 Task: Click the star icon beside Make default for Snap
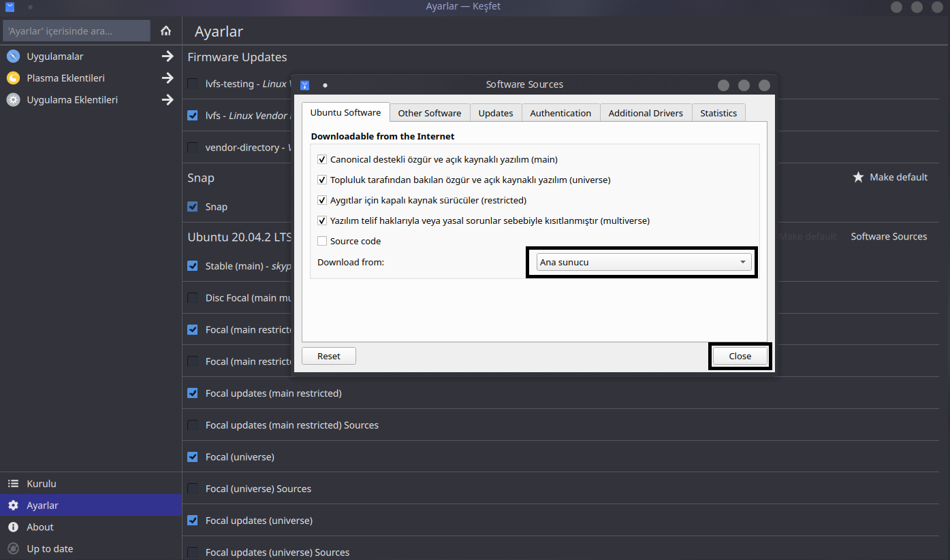pyautogui.click(x=858, y=177)
